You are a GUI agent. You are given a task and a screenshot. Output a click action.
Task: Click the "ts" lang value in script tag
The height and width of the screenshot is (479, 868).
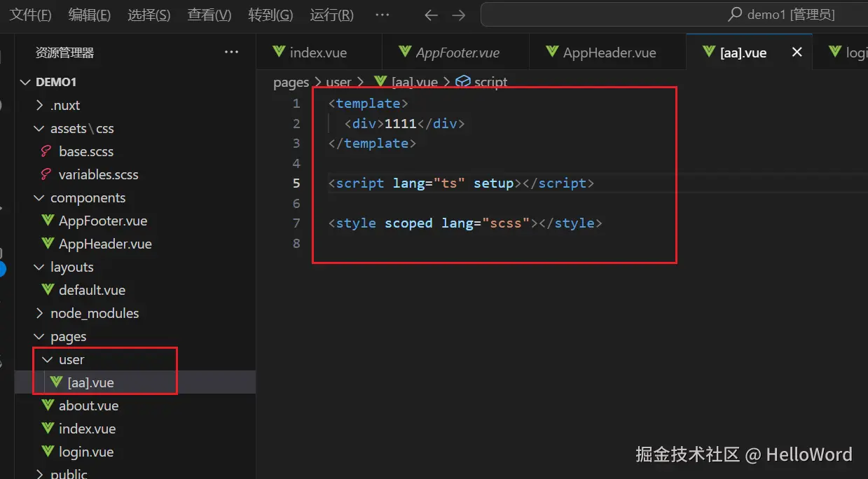click(x=449, y=183)
